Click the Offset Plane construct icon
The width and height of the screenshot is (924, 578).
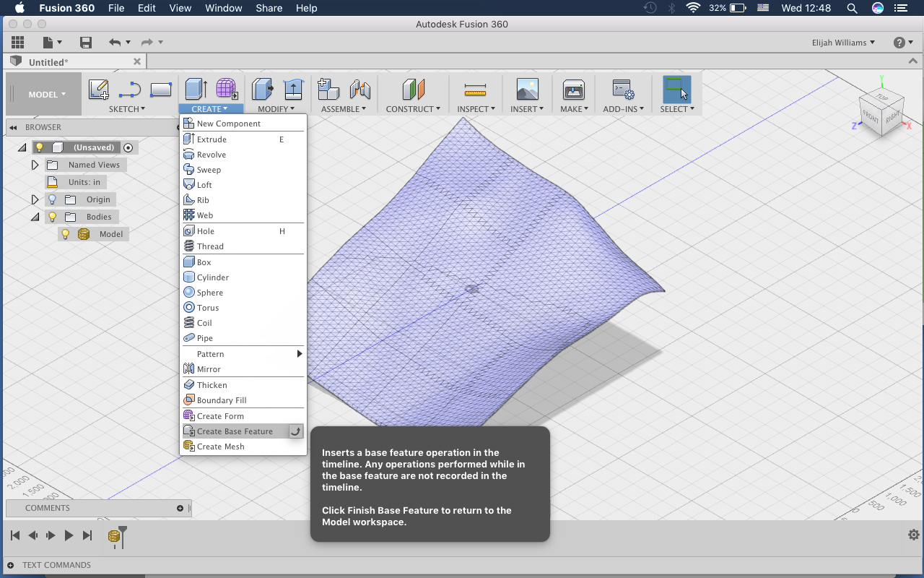(x=413, y=90)
